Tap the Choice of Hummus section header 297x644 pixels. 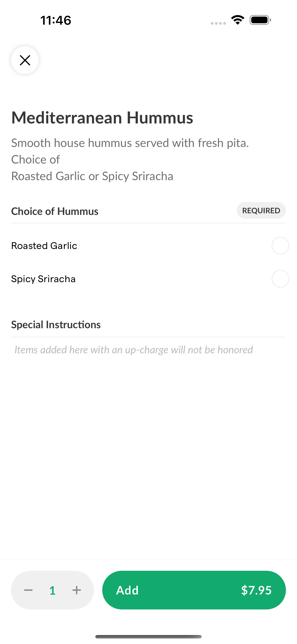[x=55, y=211]
